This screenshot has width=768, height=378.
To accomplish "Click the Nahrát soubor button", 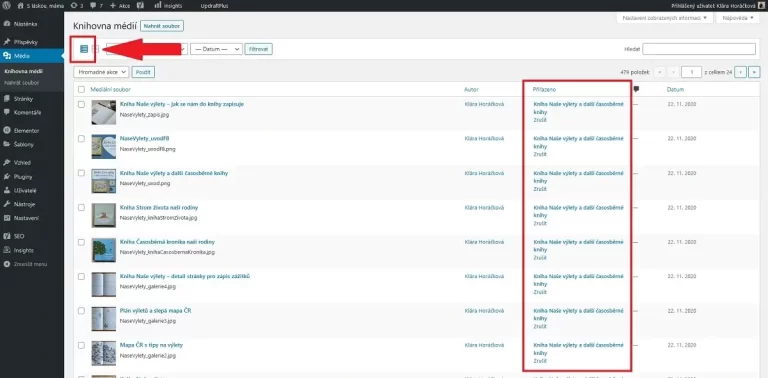I will coord(162,26).
